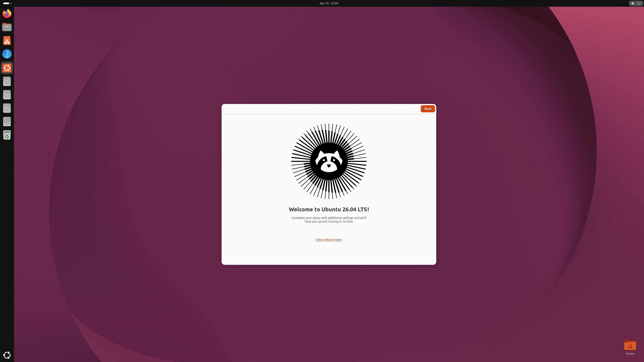Open Ubuntu App Center icon
Viewport: 644px width, 362px height.
point(7,40)
